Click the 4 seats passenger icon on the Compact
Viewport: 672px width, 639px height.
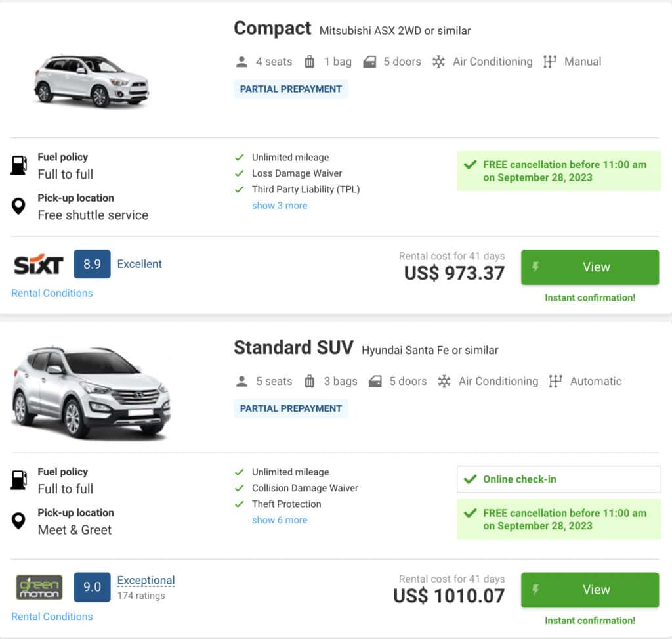tap(242, 61)
